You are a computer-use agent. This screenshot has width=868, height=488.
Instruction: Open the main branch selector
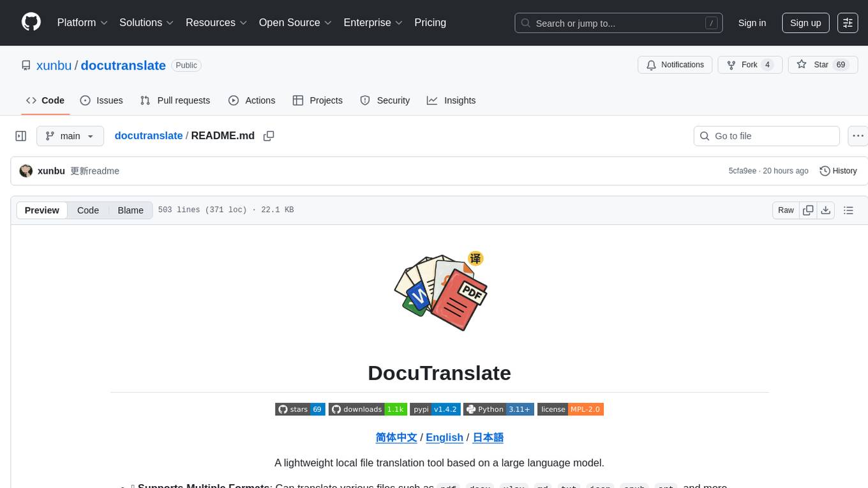[70, 136]
